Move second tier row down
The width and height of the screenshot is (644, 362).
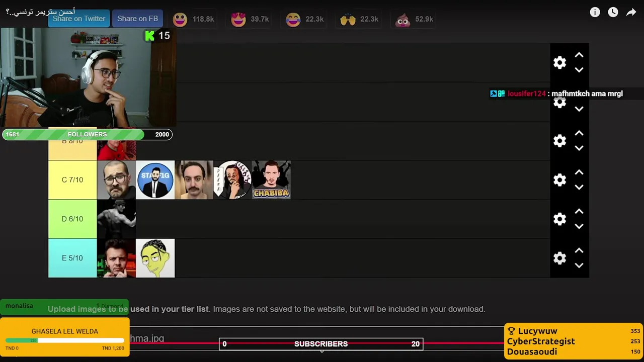pos(579,109)
